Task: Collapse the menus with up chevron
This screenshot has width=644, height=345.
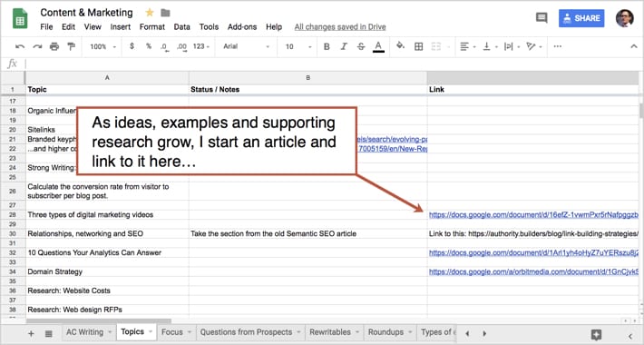Action: [633, 46]
